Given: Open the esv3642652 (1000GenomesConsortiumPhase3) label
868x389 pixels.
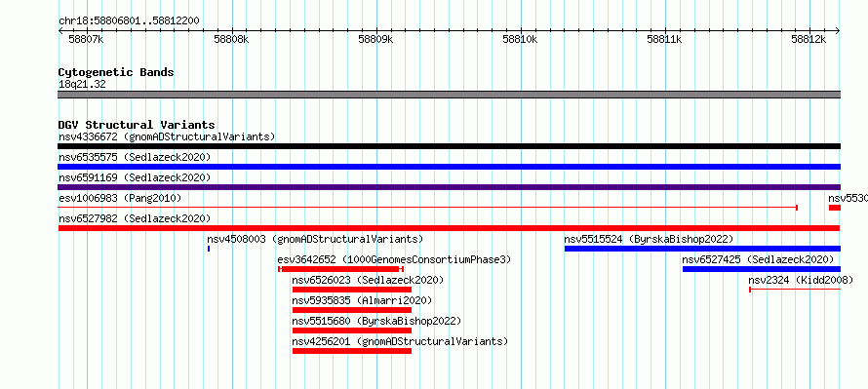Looking at the screenshot, I should coord(394,259).
